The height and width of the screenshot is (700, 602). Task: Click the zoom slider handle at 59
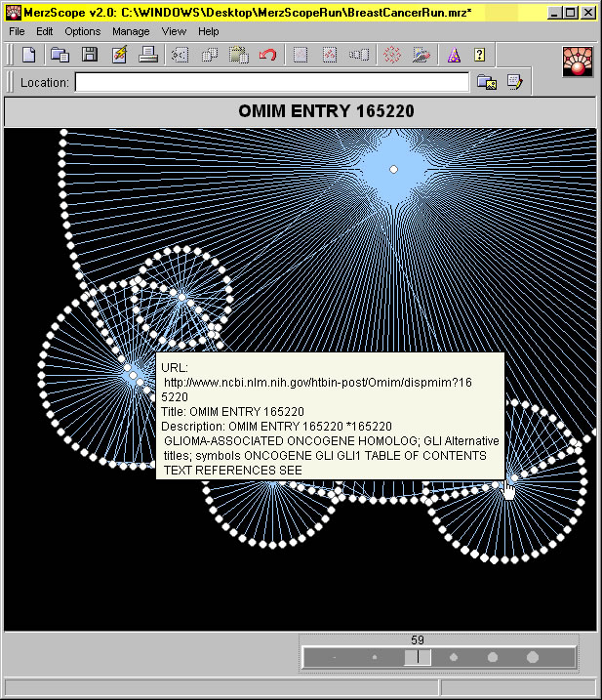tap(418, 657)
